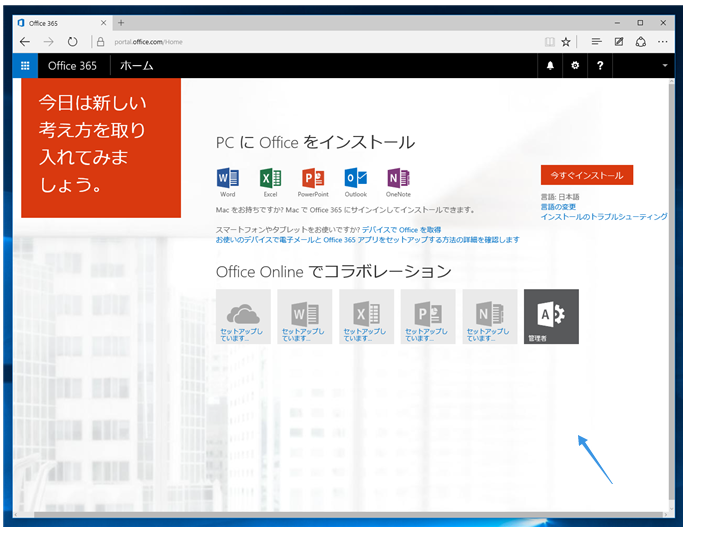Refresh the page
Image resolution: width=710 pixels, height=533 pixels.
click(x=72, y=42)
